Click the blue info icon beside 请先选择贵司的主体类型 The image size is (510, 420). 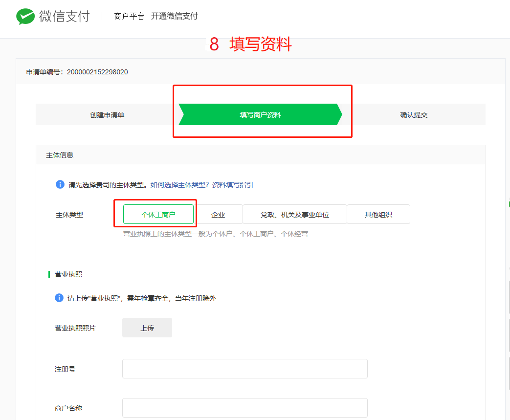[60, 184]
